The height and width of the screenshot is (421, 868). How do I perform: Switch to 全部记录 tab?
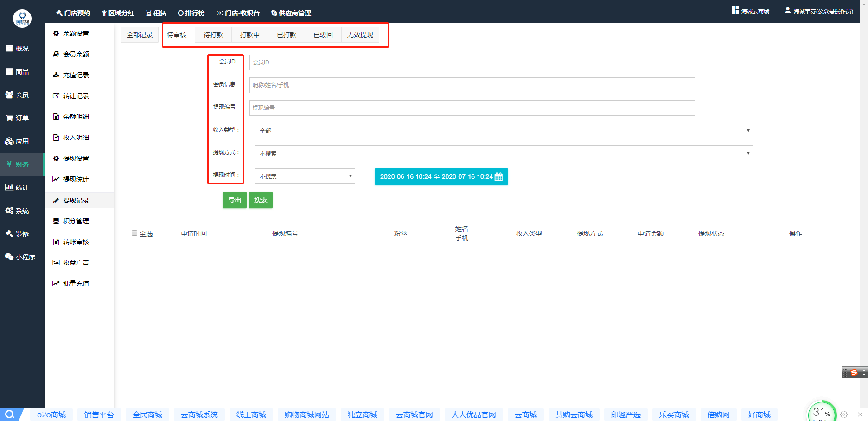[140, 35]
